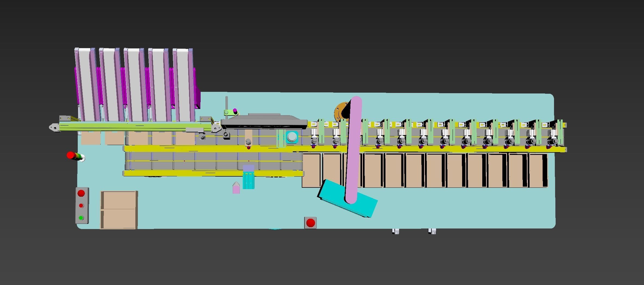Click the cyan sensor block with the circular lens
Viewport: 644px width, 285px height.
pos(292,137)
